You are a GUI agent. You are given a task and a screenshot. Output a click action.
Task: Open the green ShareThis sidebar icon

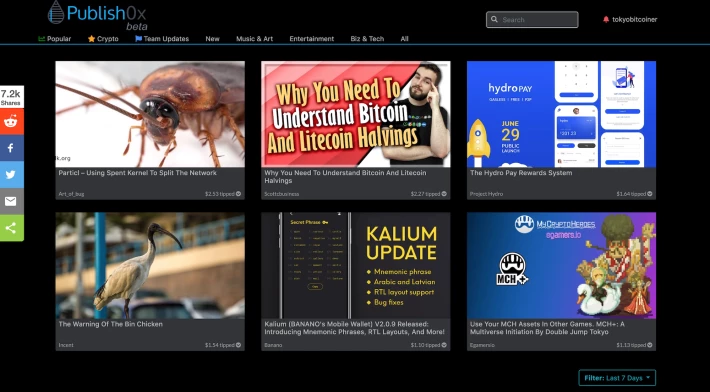pyautogui.click(x=11, y=228)
